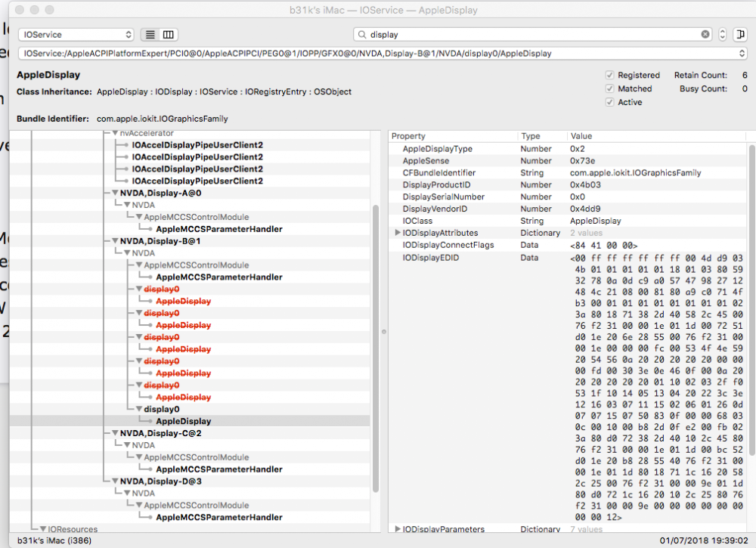Image resolution: width=756 pixels, height=548 pixels.
Task: Click in the display search field
Action: [x=533, y=35]
